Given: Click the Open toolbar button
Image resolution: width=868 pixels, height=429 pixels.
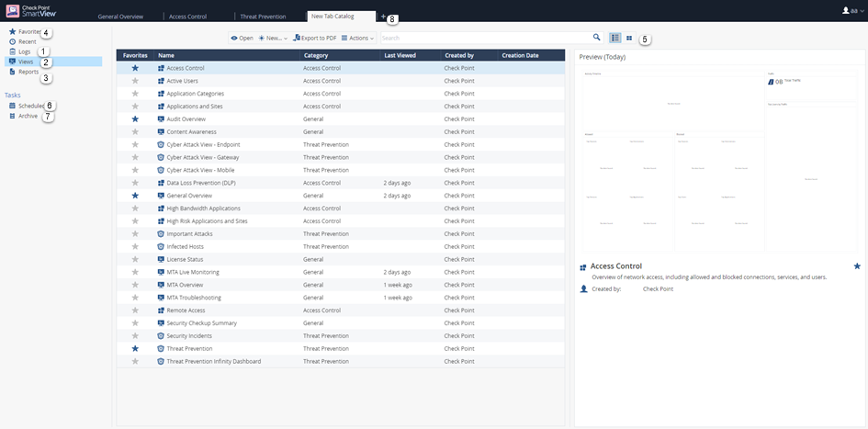Looking at the screenshot, I should (242, 39).
